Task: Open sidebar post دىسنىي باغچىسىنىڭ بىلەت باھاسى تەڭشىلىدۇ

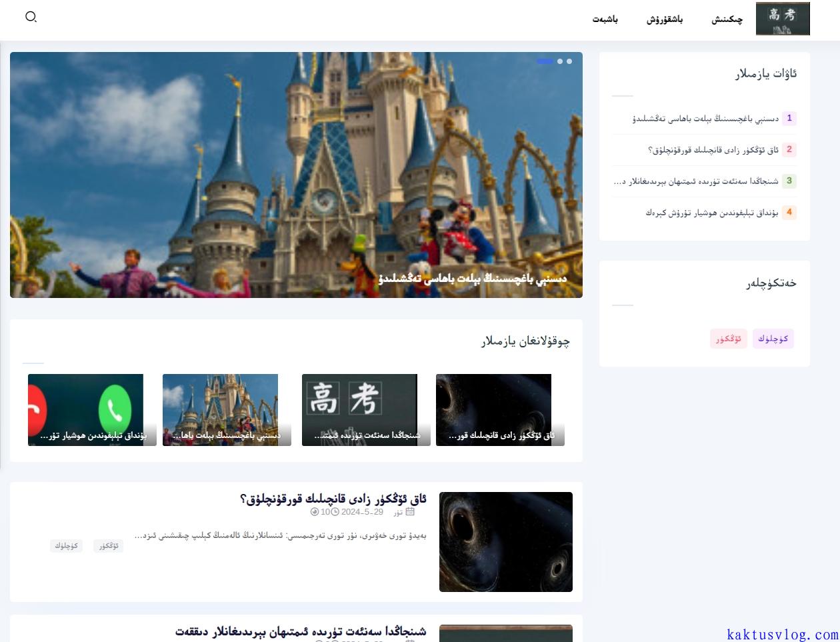Action: point(705,119)
